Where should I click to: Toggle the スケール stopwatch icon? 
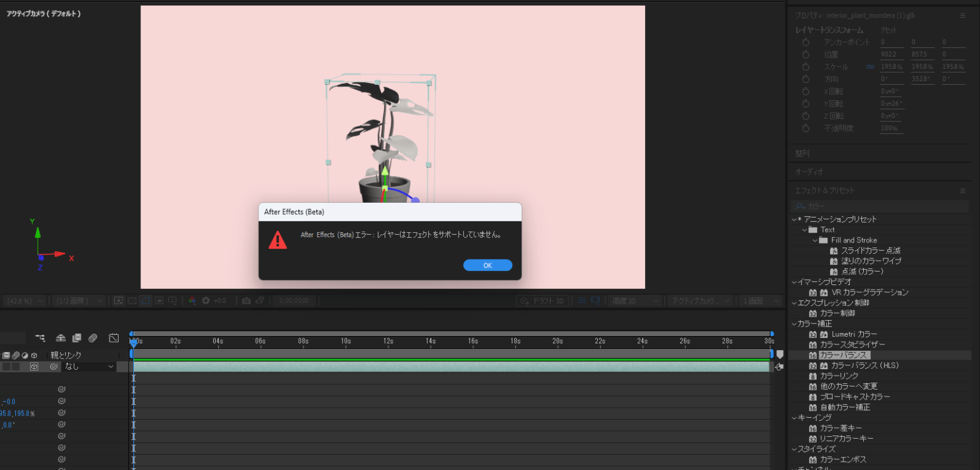coord(805,67)
